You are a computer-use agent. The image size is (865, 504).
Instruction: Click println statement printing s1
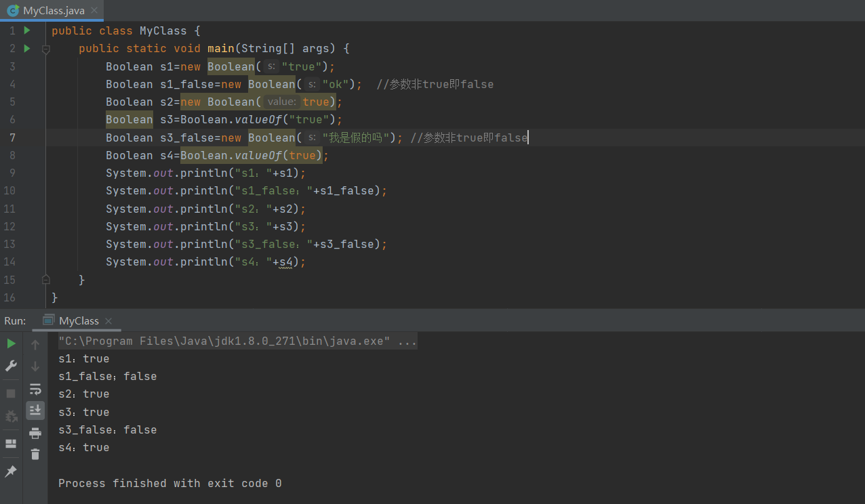(206, 173)
